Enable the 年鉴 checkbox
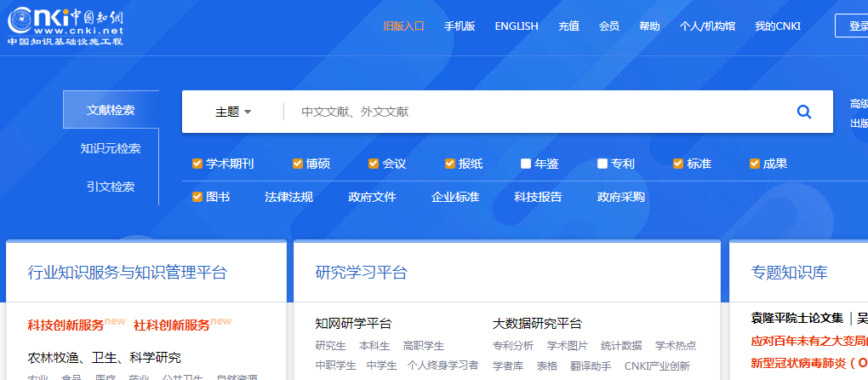The width and height of the screenshot is (868, 380). pyautogui.click(x=526, y=164)
